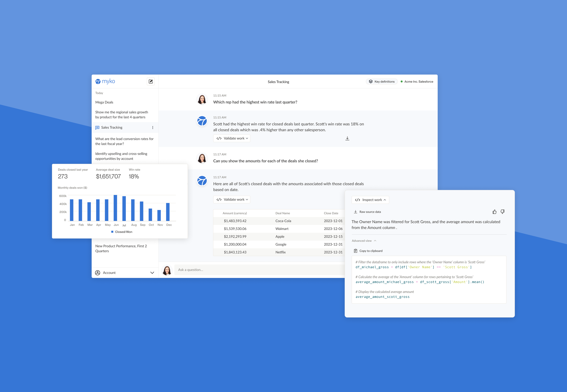The height and width of the screenshot is (392, 567).
Task: Open Sales Tracking three-dot options menu
Action: (153, 128)
